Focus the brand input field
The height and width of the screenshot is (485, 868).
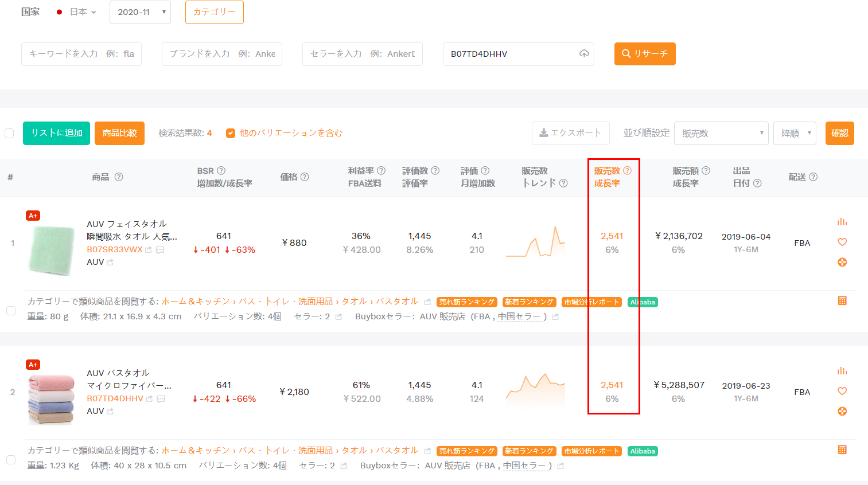point(222,54)
